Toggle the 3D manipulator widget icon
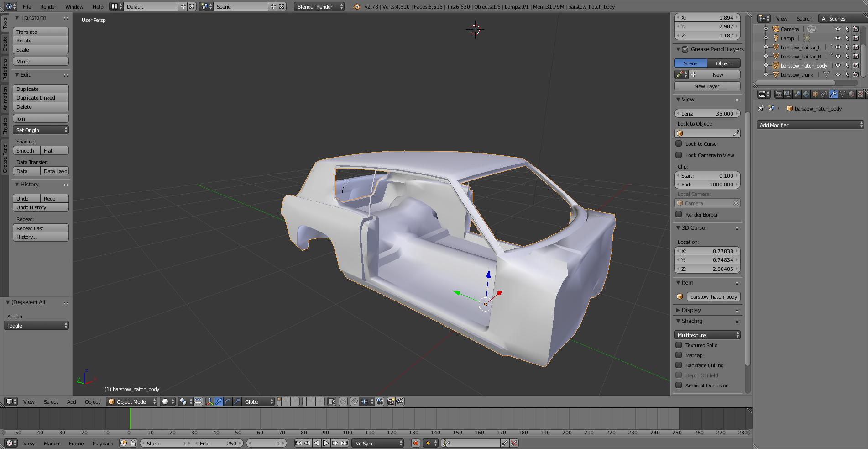Image resolution: width=868 pixels, height=449 pixels. tap(209, 401)
